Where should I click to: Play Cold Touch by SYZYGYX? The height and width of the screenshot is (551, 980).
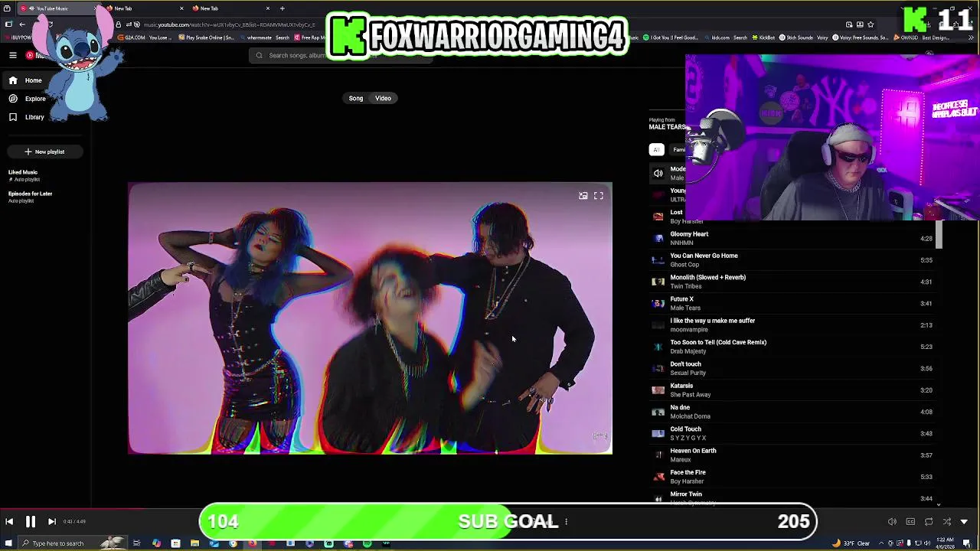click(792, 433)
